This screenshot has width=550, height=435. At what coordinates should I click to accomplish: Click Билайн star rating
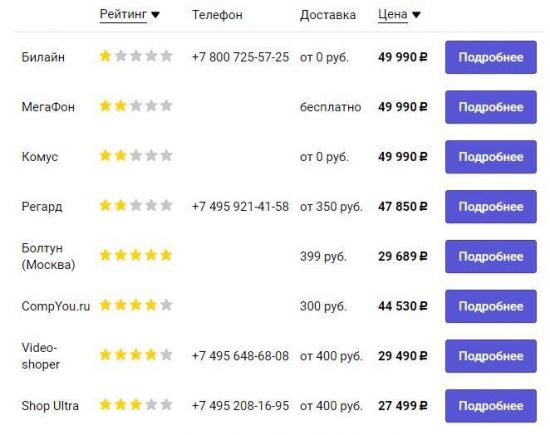pos(136,56)
